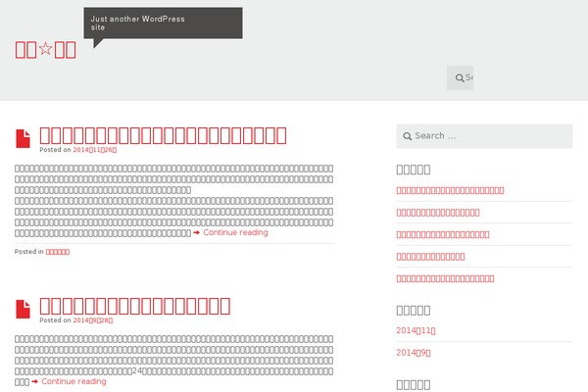Open the fourth recent posts sidebar link
Screen dimensions: 588x392
430,257
